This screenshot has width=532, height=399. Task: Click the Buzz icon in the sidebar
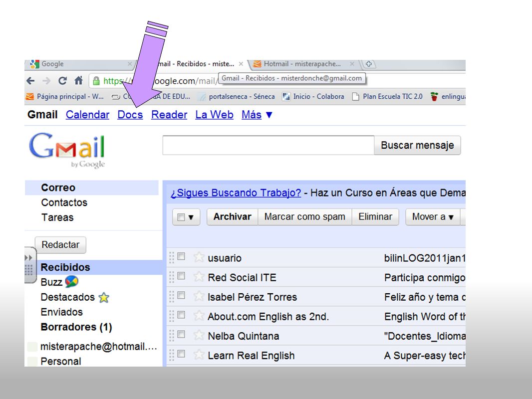71,281
